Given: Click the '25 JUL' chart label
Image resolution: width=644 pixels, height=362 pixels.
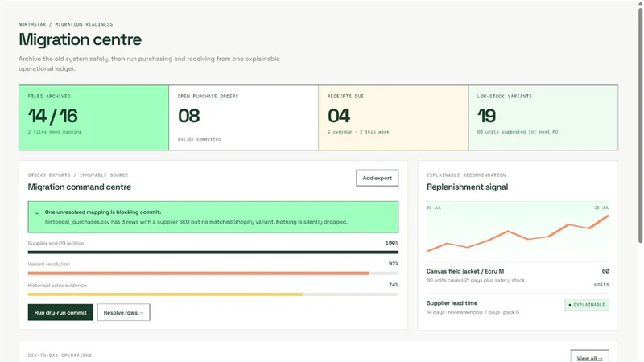Looking at the screenshot, I should tap(601, 208).
